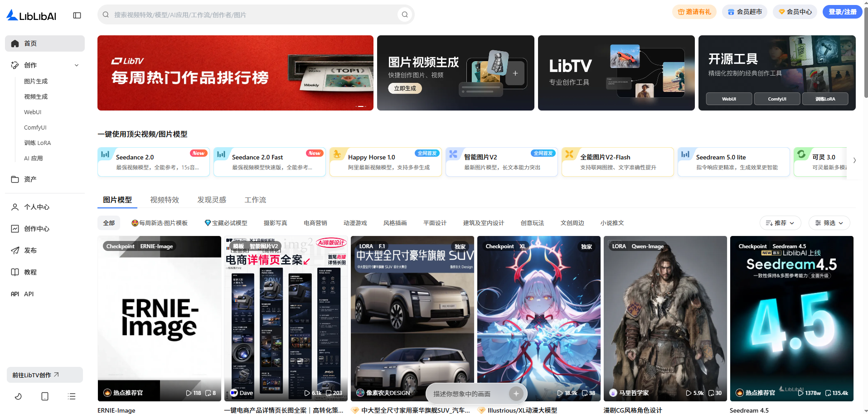Screen dimensions: 868x414
Task: Select 摄影写真 category
Action: (275, 223)
